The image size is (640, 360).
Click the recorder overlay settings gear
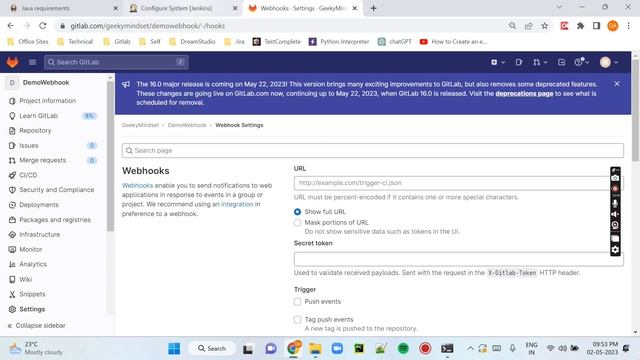pyautogui.click(x=615, y=249)
